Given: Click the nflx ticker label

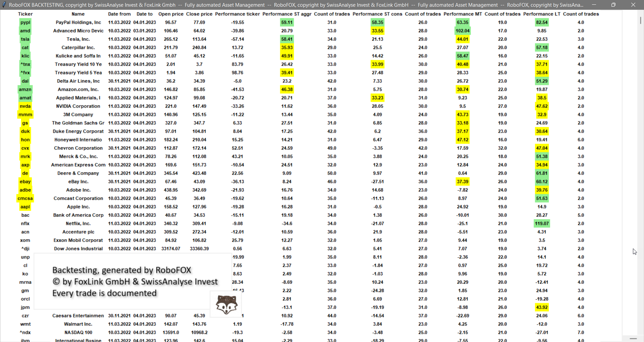Looking at the screenshot, I should [25, 224].
